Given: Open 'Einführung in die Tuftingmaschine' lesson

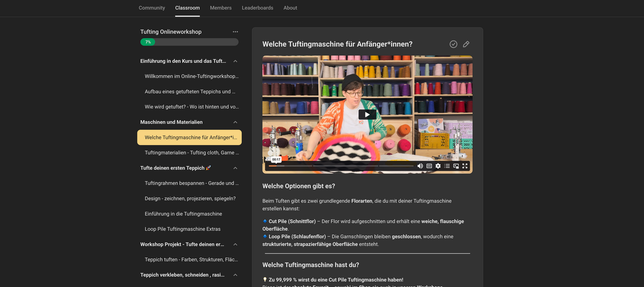Looking at the screenshot, I should (183, 214).
